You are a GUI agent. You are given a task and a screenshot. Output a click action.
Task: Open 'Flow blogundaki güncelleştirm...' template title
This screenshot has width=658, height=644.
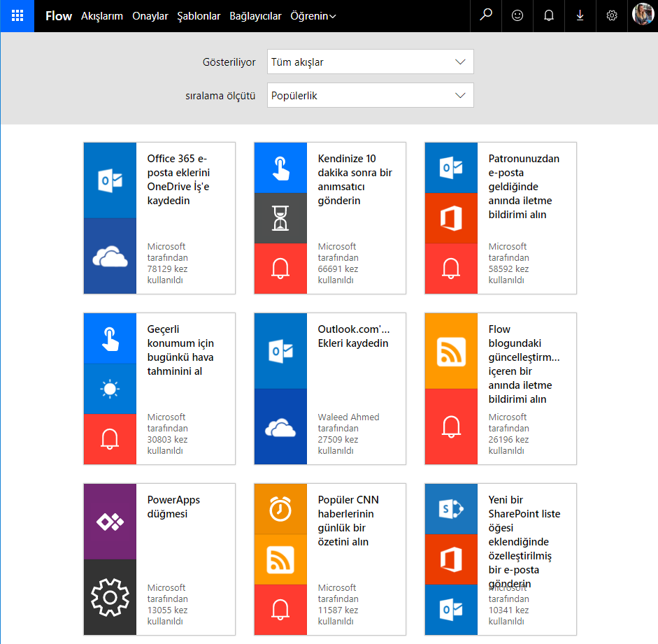(524, 364)
